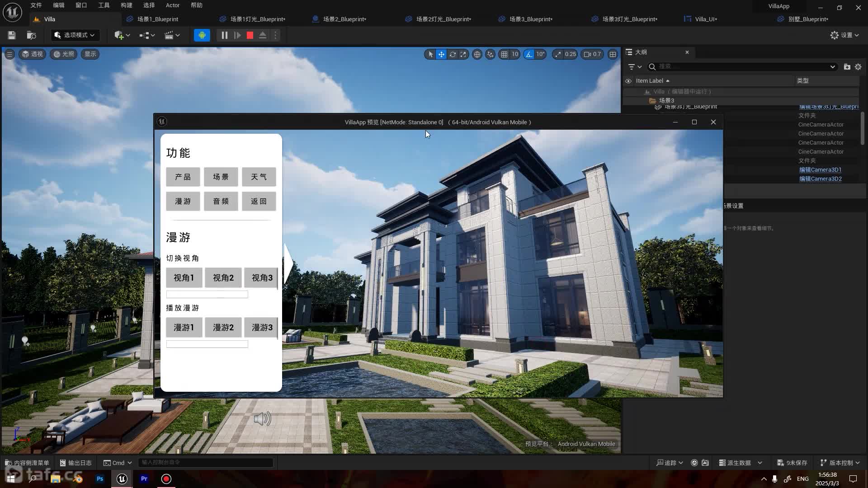Open the viewport hamburger options menu
Image resolution: width=868 pixels, height=488 pixels.
(x=9, y=54)
